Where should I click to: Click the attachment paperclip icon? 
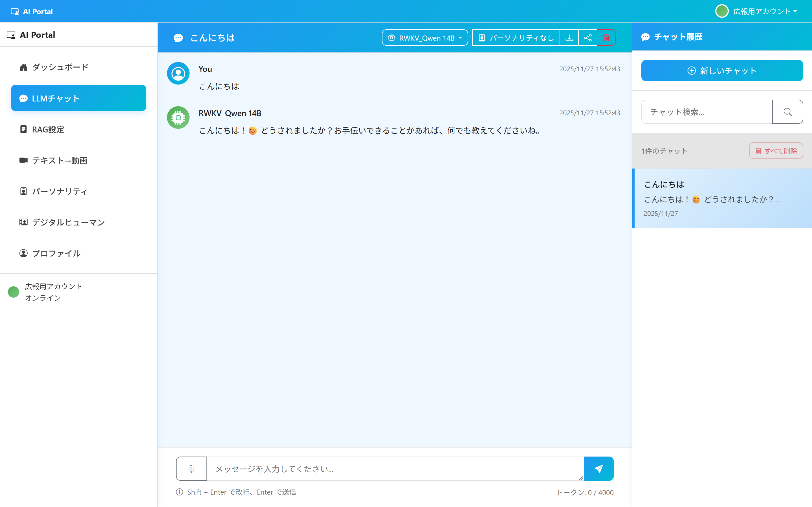[191, 468]
